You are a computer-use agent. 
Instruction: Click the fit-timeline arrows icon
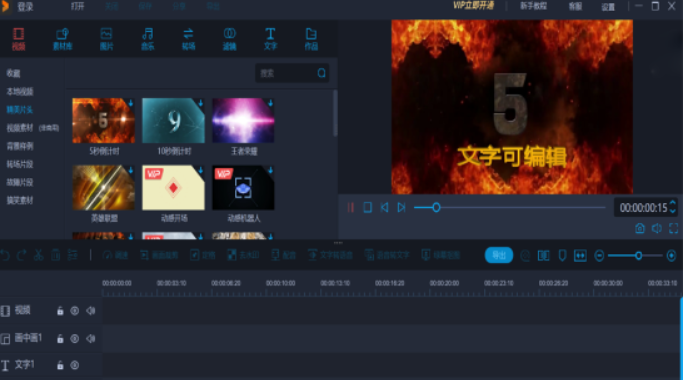coord(580,256)
